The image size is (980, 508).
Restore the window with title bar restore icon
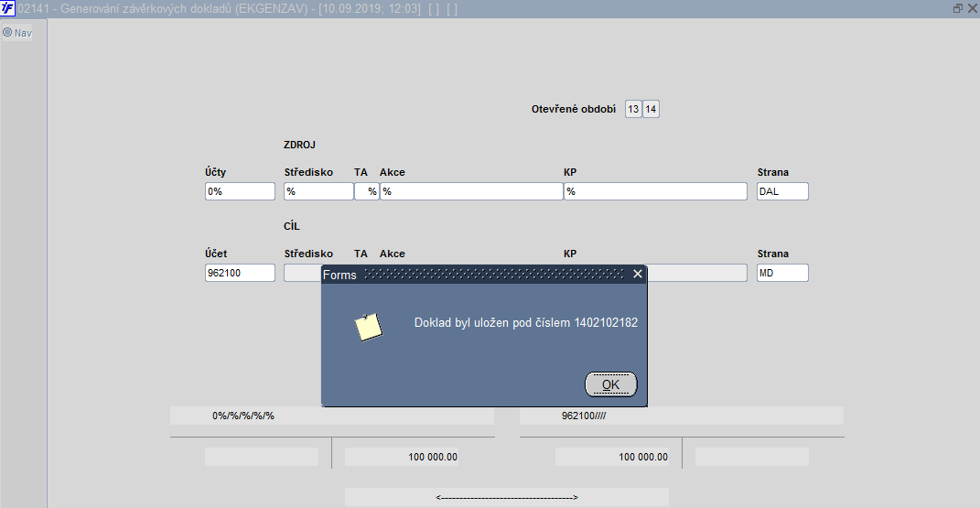pos(957,8)
